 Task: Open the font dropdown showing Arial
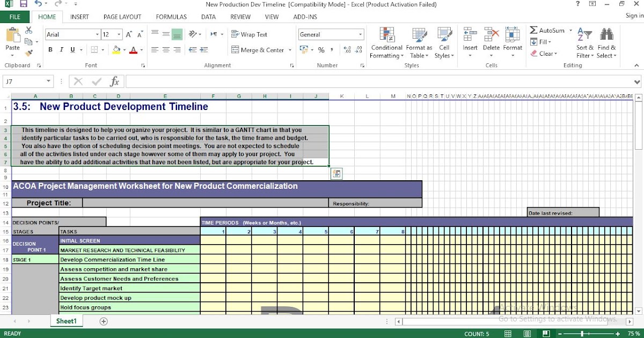tap(98, 34)
